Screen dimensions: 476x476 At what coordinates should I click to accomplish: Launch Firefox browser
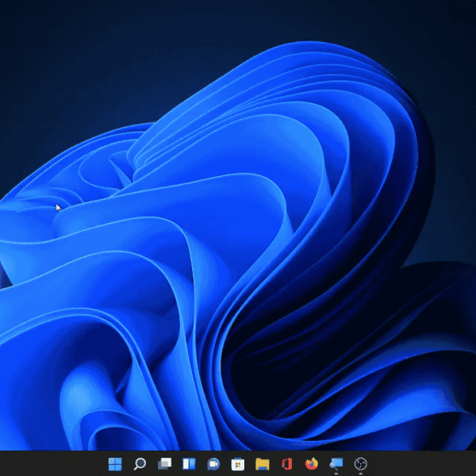(x=312, y=464)
